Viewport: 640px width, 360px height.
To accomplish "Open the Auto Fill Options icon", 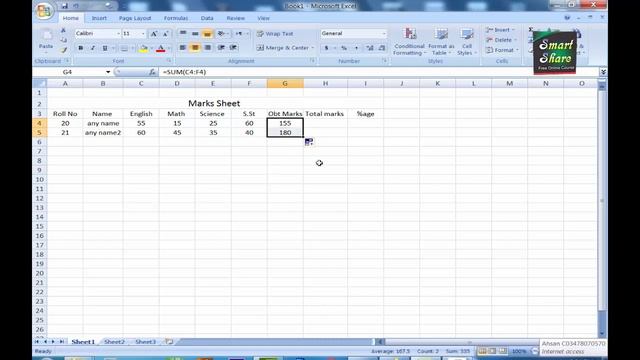I will click(309, 142).
